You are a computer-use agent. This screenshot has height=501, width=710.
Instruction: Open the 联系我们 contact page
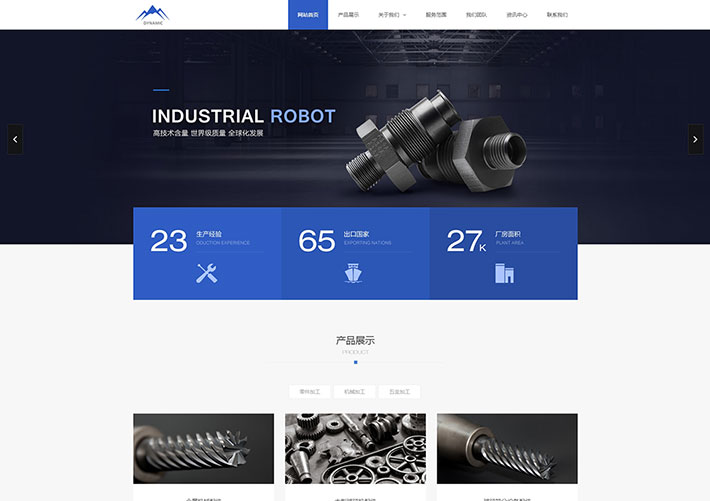pyautogui.click(x=557, y=15)
